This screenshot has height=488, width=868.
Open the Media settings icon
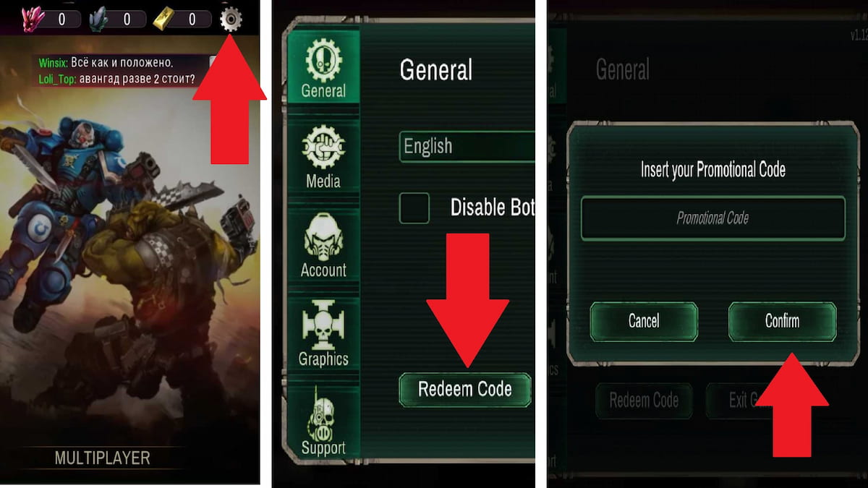click(323, 148)
